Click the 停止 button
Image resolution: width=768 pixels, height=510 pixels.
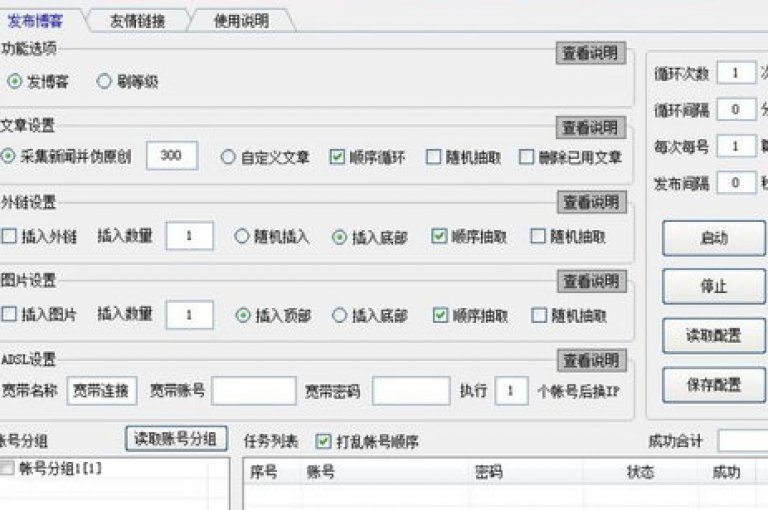coord(714,287)
